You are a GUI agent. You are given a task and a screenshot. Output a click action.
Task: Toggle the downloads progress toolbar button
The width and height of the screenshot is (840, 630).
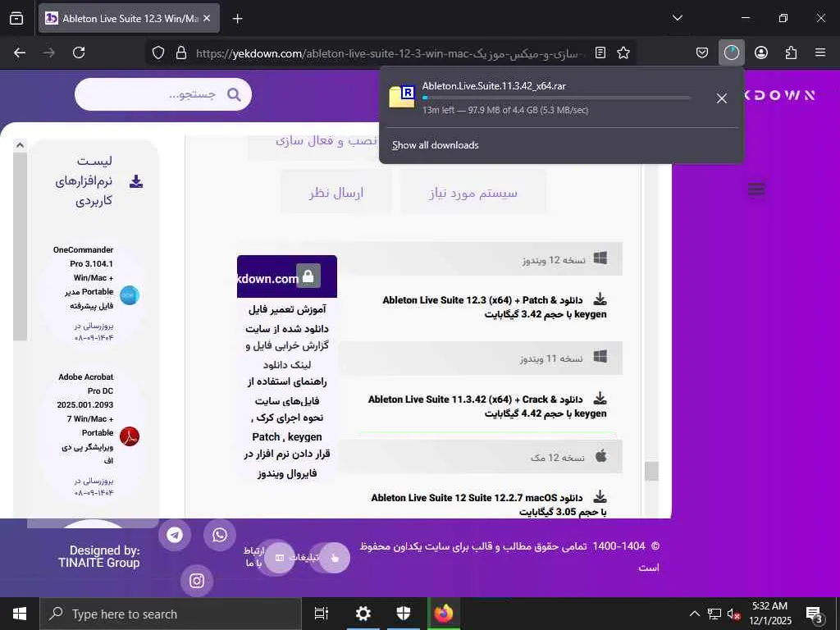tap(731, 52)
